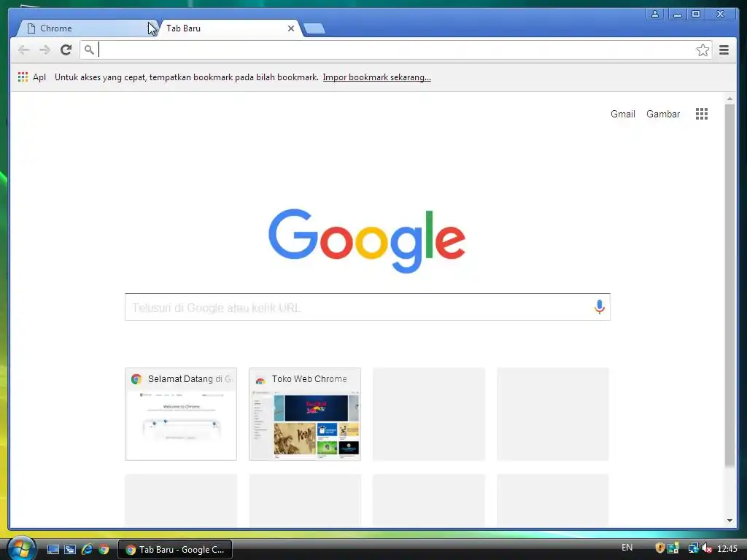Launch Internet Explorer from quick launch
The image size is (747, 560).
pyautogui.click(x=87, y=550)
